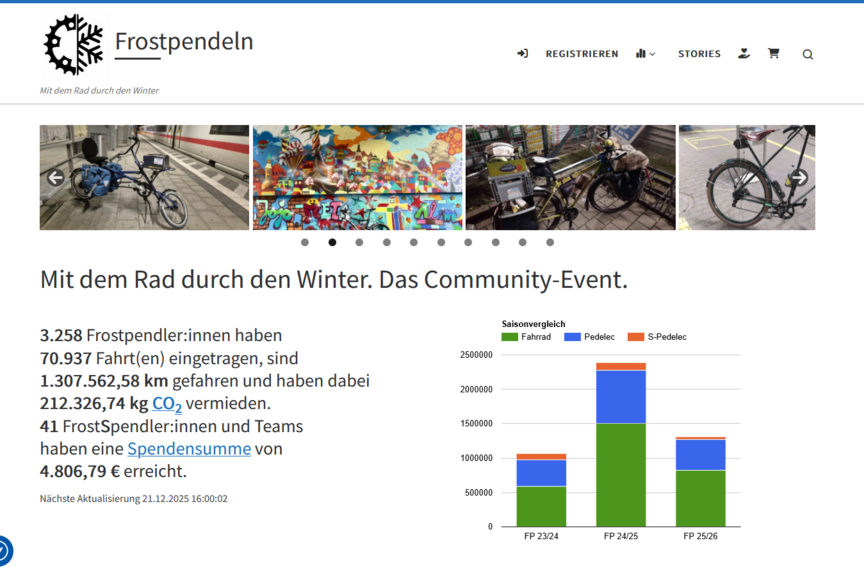This screenshot has width=864, height=577.
Task: Open the shopping cart
Action: coord(773,54)
